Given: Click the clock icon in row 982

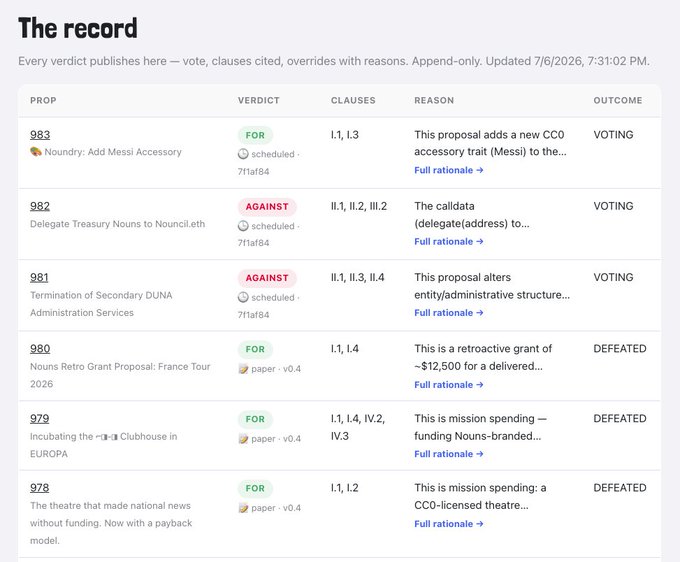Looking at the screenshot, I should point(243,226).
